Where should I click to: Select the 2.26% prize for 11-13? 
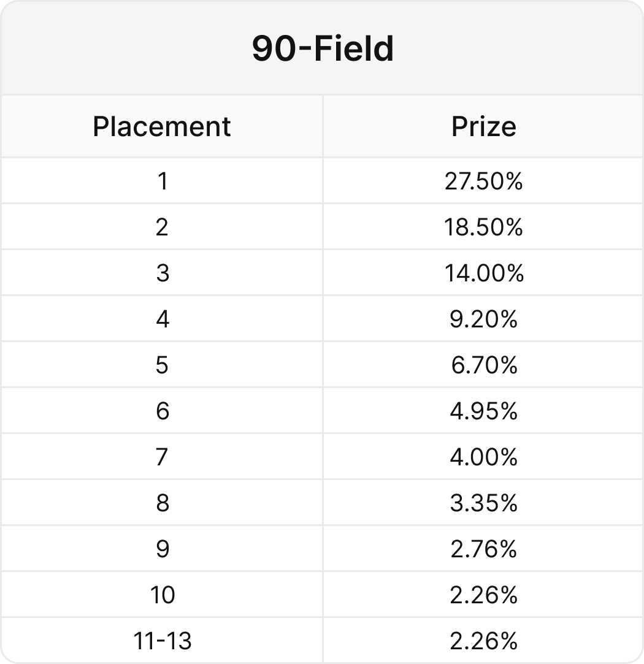coord(483,640)
